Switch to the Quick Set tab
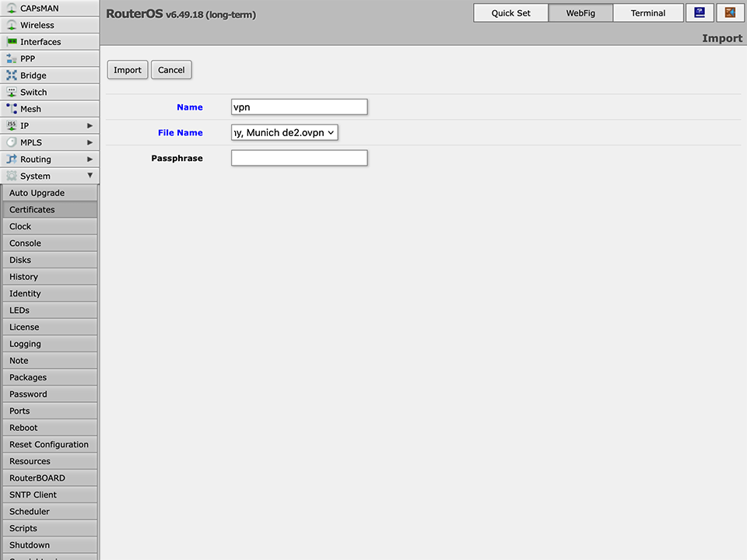The height and width of the screenshot is (560, 747). pos(510,13)
